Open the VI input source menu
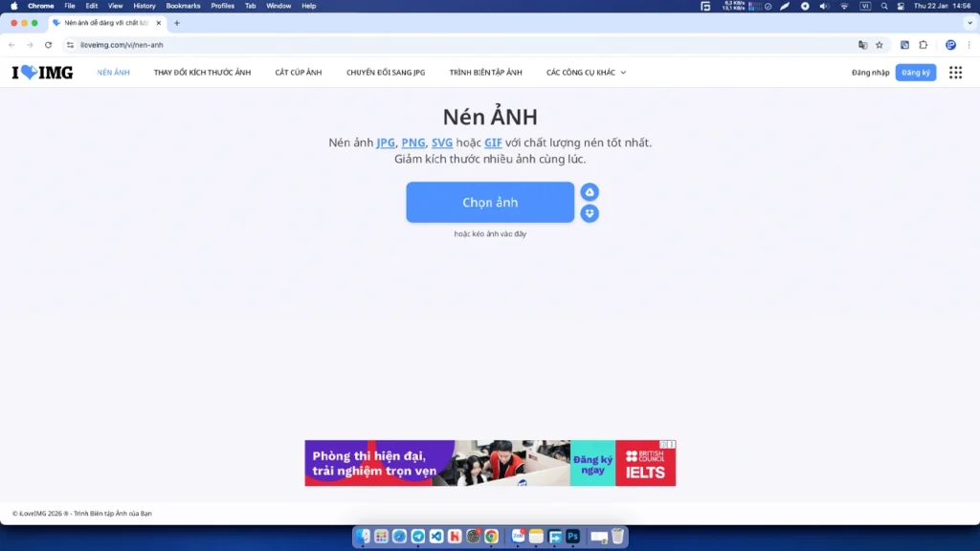 (865, 6)
